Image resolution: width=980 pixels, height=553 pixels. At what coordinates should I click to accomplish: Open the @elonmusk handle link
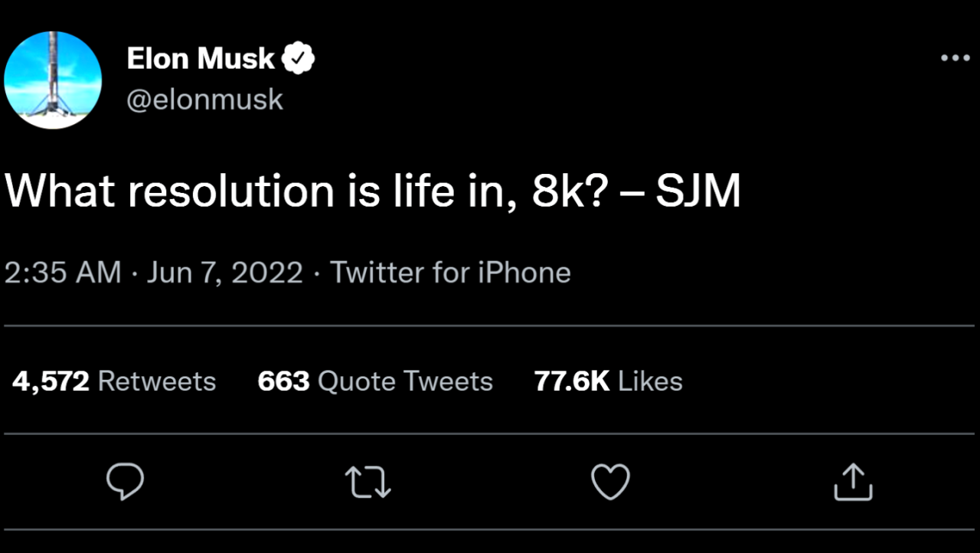pos(204,100)
